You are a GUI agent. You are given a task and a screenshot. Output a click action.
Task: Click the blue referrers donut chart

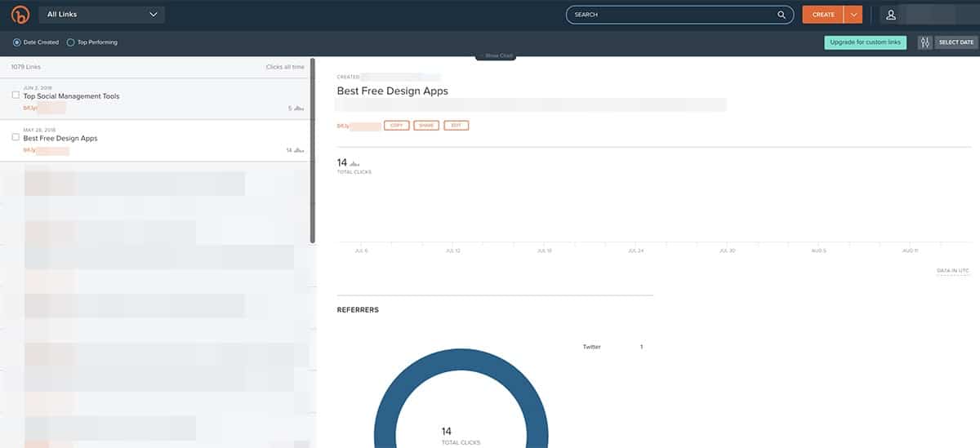tap(461, 400)
